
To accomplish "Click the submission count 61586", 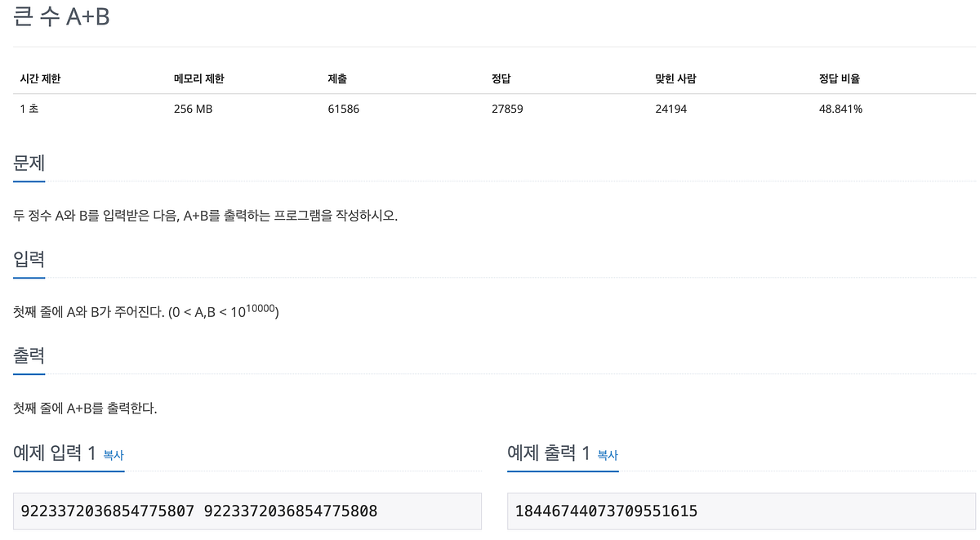I will coord(343,108).
